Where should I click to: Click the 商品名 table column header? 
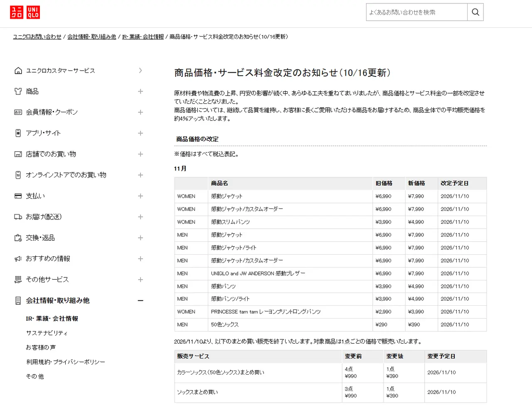290,183
